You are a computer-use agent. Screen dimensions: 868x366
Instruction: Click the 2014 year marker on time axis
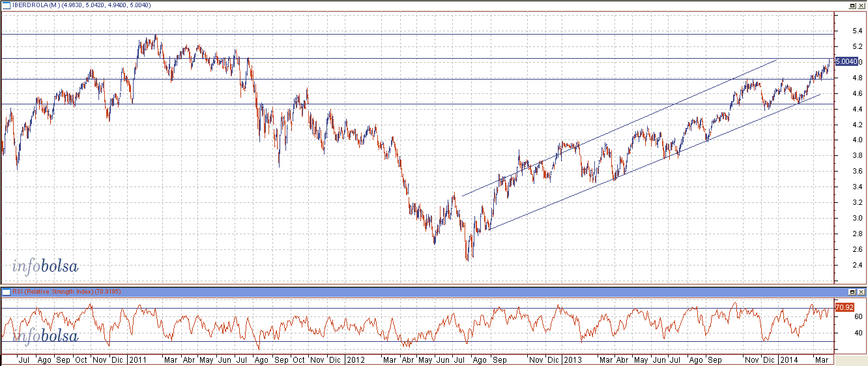789,359
